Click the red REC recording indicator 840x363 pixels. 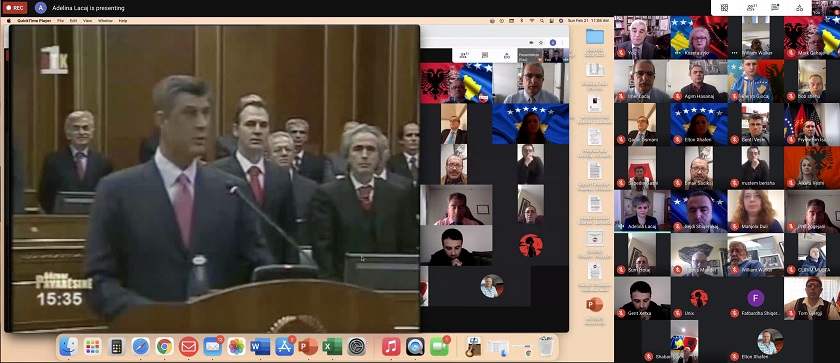[x=15, y=8]
